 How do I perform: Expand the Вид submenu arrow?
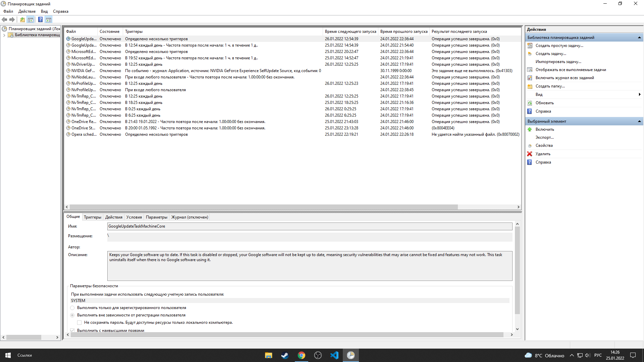click(x=640, y=95)
